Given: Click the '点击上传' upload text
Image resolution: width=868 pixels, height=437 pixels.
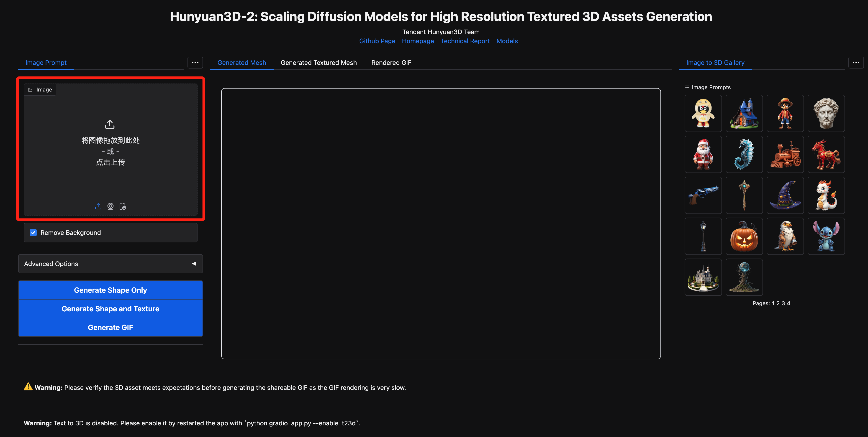Looking at the screenshot, I should point(110,162).
